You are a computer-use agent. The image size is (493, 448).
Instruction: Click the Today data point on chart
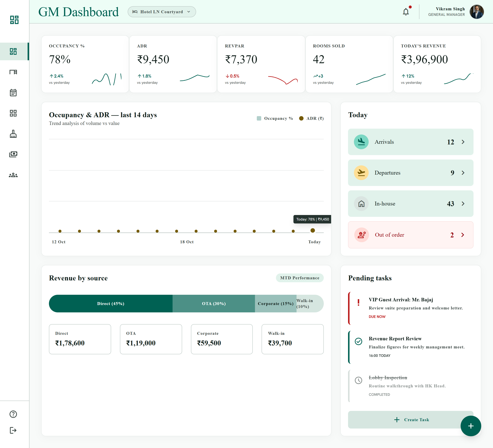[313, 230]
